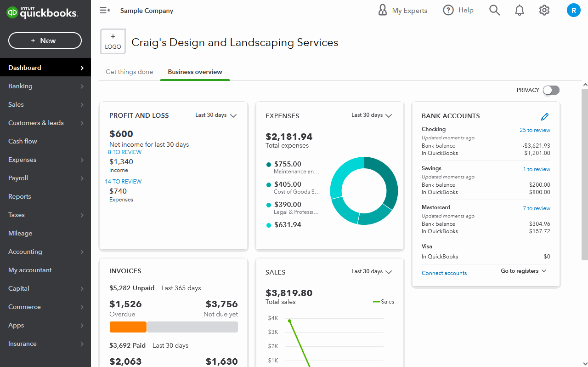The height and width of the screenshot is (367, 588).
Task: Click the $4K sales chart data point
Action: coord(289,321)
